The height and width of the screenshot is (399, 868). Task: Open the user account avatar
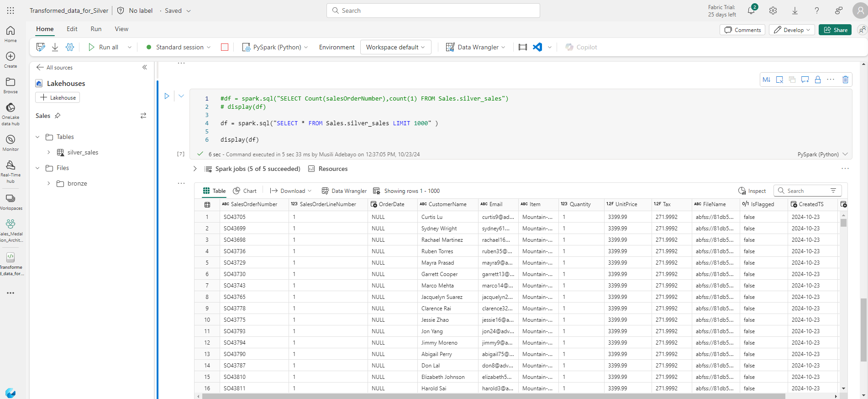[860, 10]
